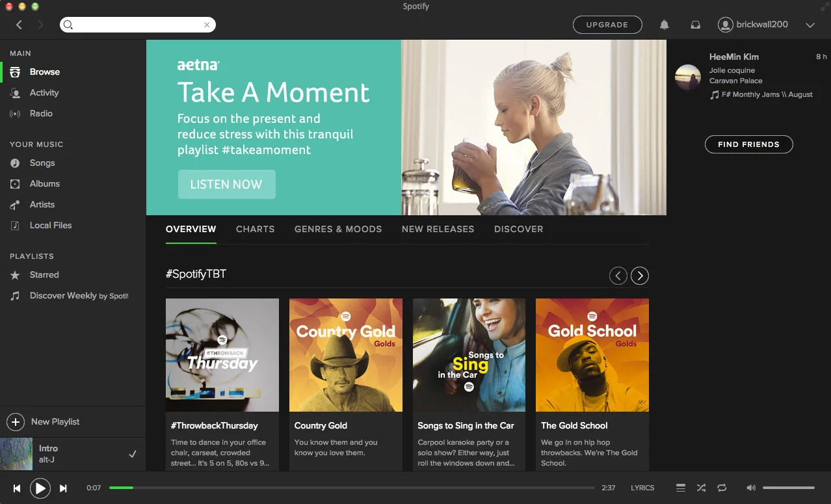Click The Gold School title text
Viewport: 831px width, 504px height.
[x=574, y=425]
